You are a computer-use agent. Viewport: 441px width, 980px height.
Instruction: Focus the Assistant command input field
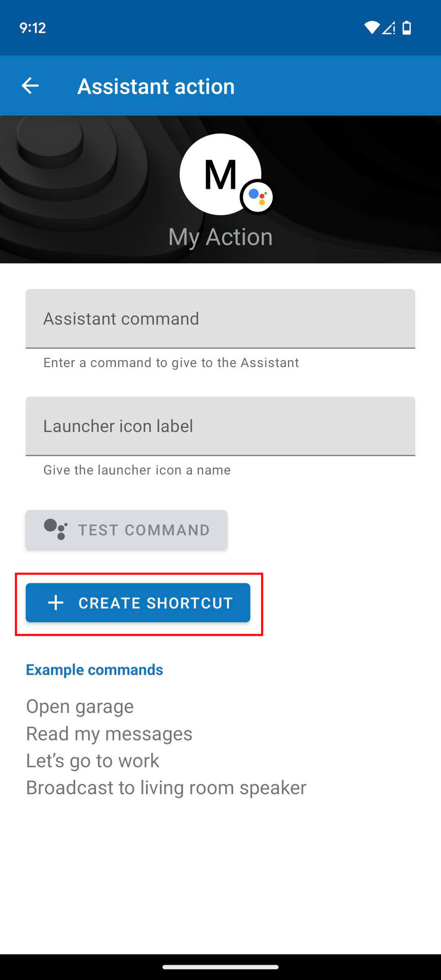pos(220,319)
